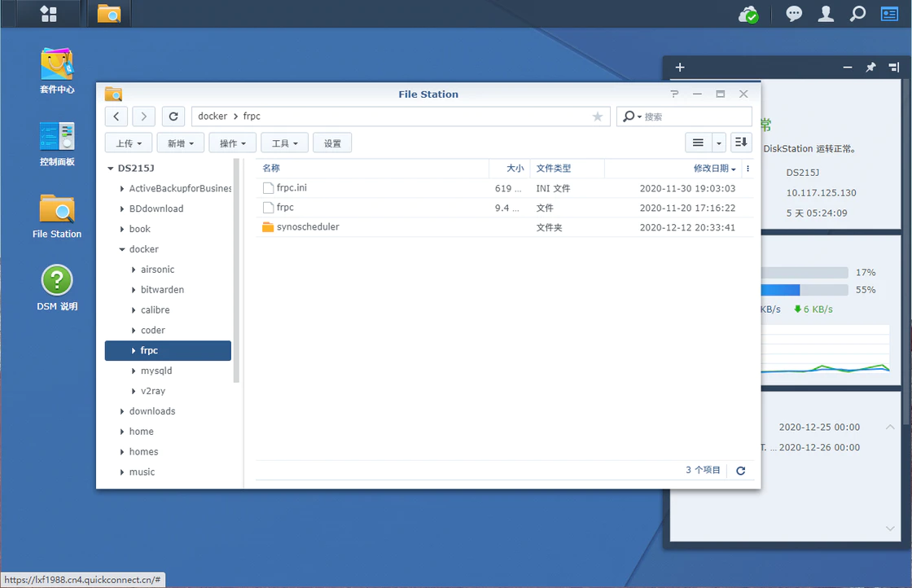Open the user account options icon

pyautogui.click(x=826, y=14)
